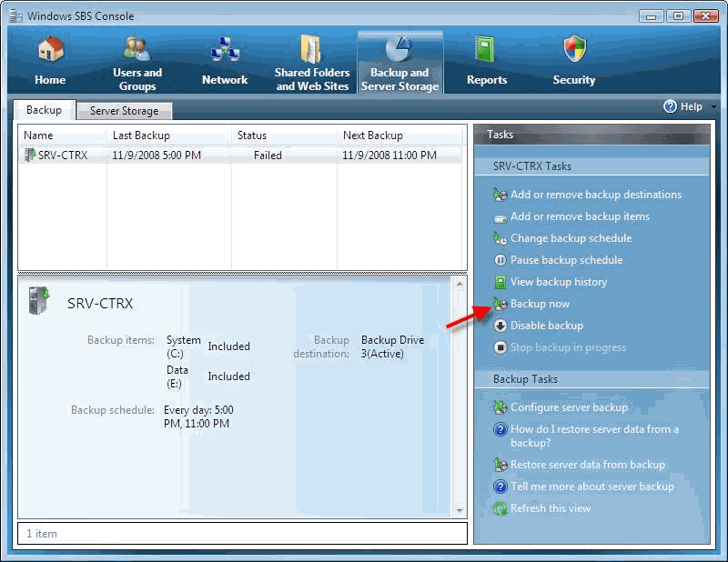Sort list by Last Backup column header
The height and width of the screenshot is (562, 728).
(169, 135)
